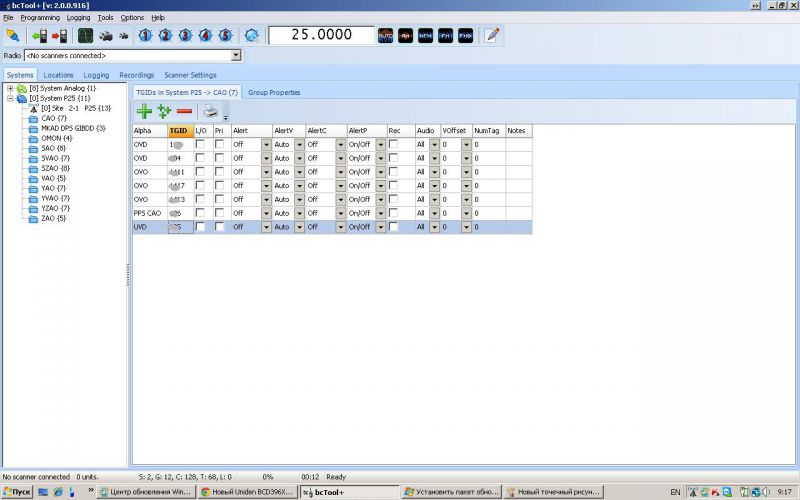The height and width of the screenshot is (500, 800).
Task: Open the Options menu
Action: (132, 17)
